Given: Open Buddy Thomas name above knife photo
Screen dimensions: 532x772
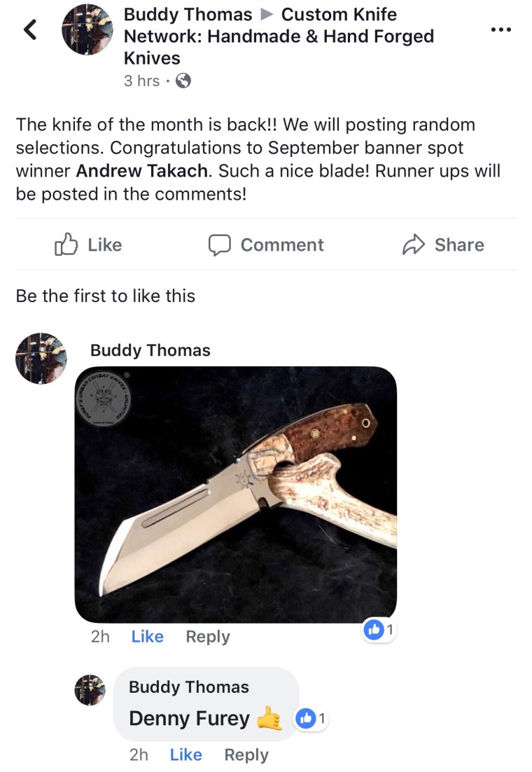Looking at the screenshot, I should [150, 350].
